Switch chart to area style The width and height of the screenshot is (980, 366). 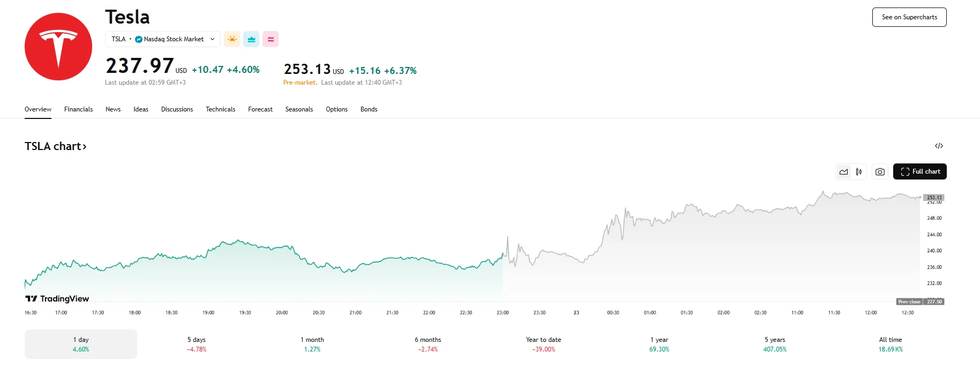pos(844,172)
